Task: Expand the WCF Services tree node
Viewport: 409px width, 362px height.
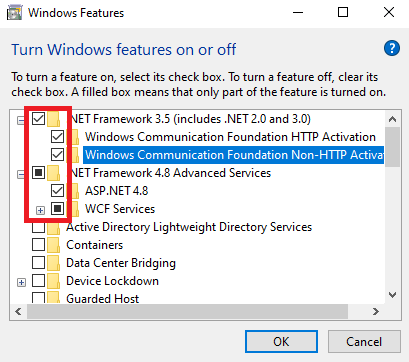Action: [40, 210]
